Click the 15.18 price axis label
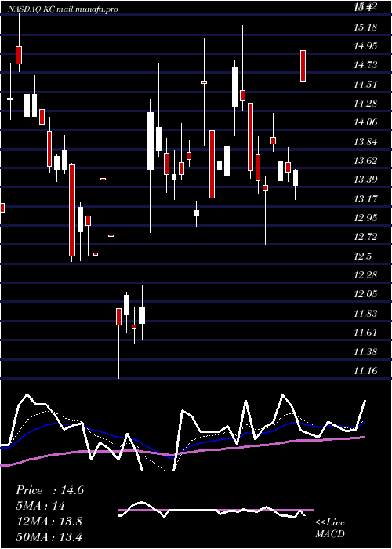 pos(366,27)
